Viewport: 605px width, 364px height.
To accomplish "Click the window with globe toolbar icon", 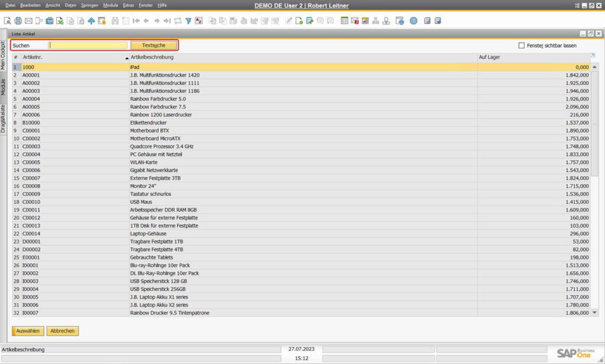I will click(400, 21).
